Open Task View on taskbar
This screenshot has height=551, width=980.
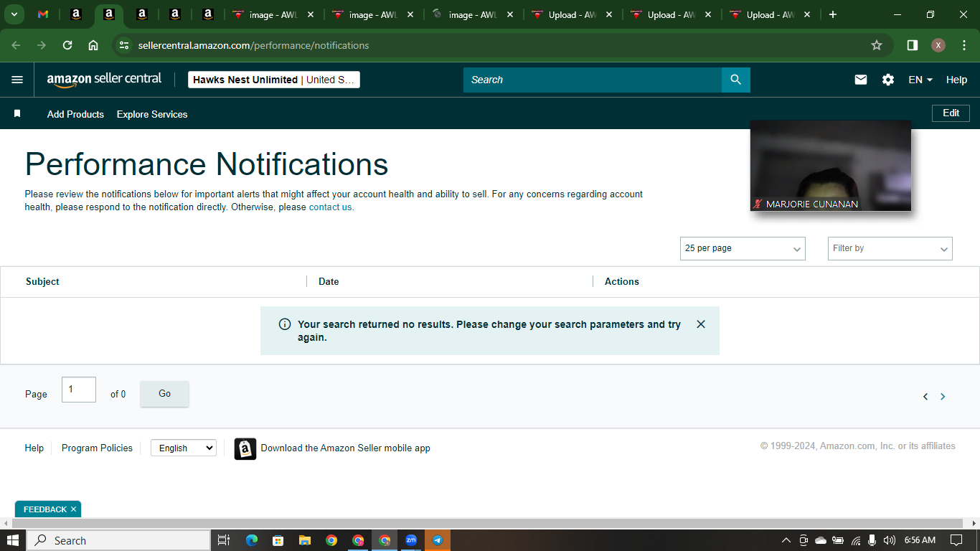click(x=223, y=540)
